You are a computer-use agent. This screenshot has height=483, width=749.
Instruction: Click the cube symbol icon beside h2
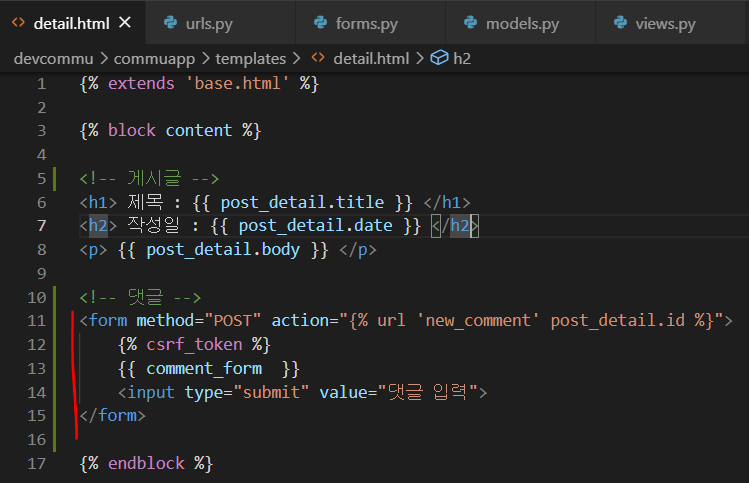pyautogui.click(x=439, y=58)
